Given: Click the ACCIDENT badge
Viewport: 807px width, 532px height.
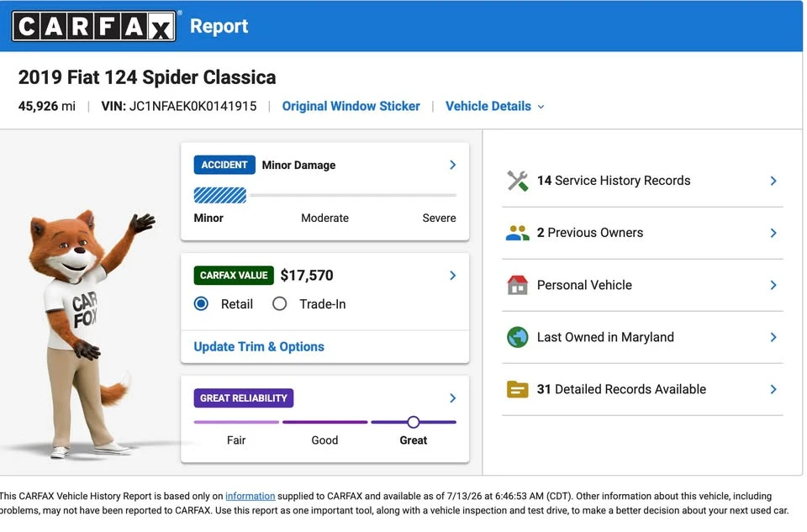Looking at the screenshot, I should [224, 165].
